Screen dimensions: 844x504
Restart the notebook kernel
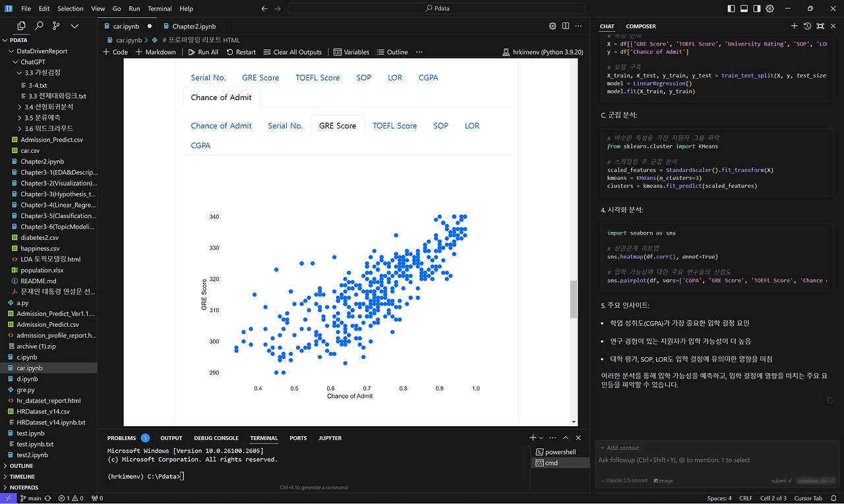click(x=240, y=52)
